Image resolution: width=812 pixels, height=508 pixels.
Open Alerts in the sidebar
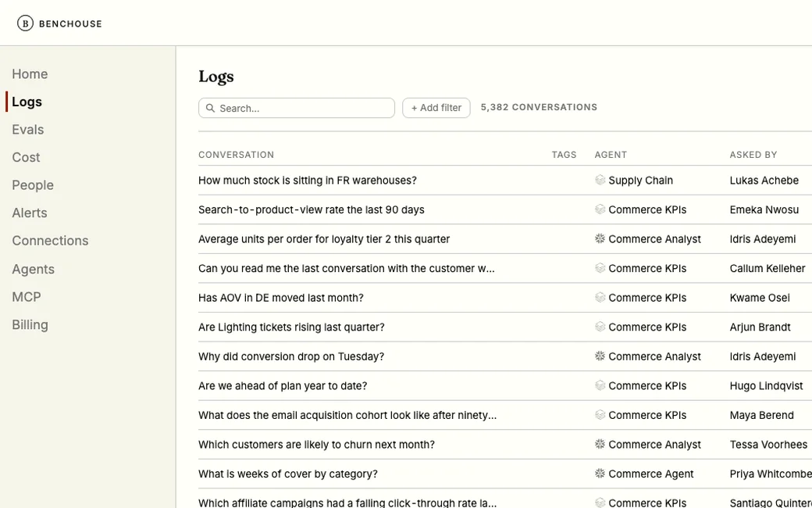coord(30,213)
